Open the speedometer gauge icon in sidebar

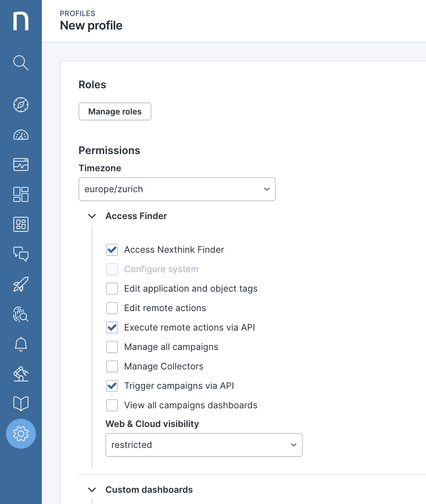[21, 135]
